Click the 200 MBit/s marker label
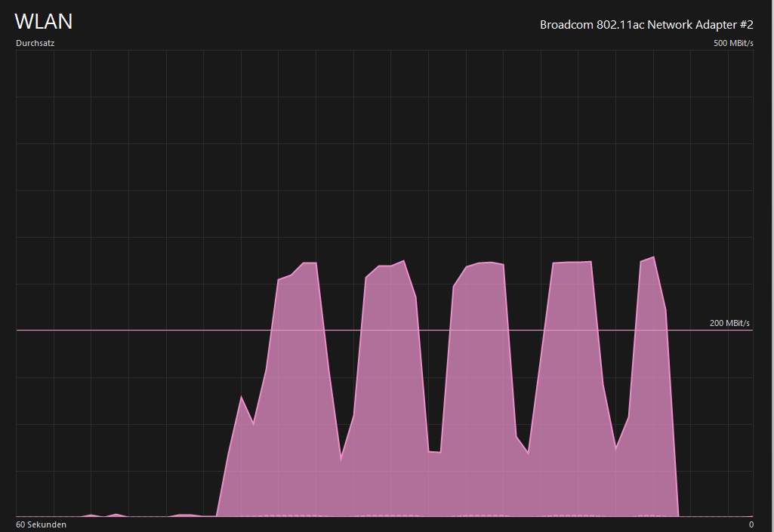Screen dimensions: 774x532 (729, 323)
